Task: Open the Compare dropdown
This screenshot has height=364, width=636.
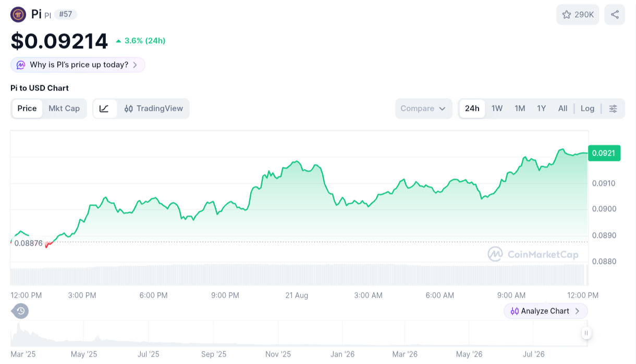Action: point(423,108)
